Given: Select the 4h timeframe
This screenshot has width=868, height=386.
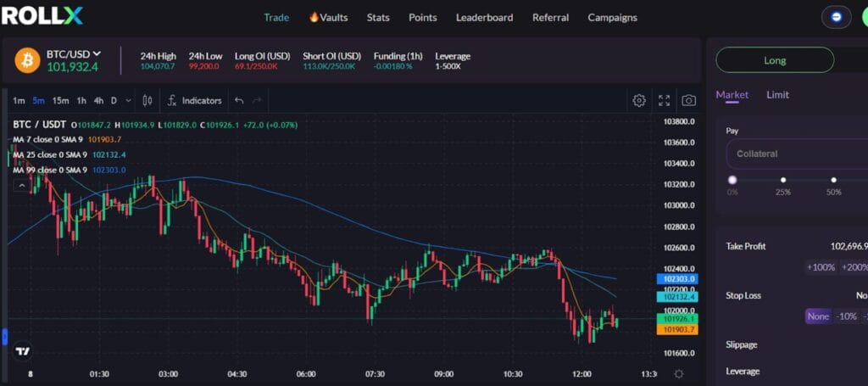Looking at the screenshot, I should coord(98,101).
